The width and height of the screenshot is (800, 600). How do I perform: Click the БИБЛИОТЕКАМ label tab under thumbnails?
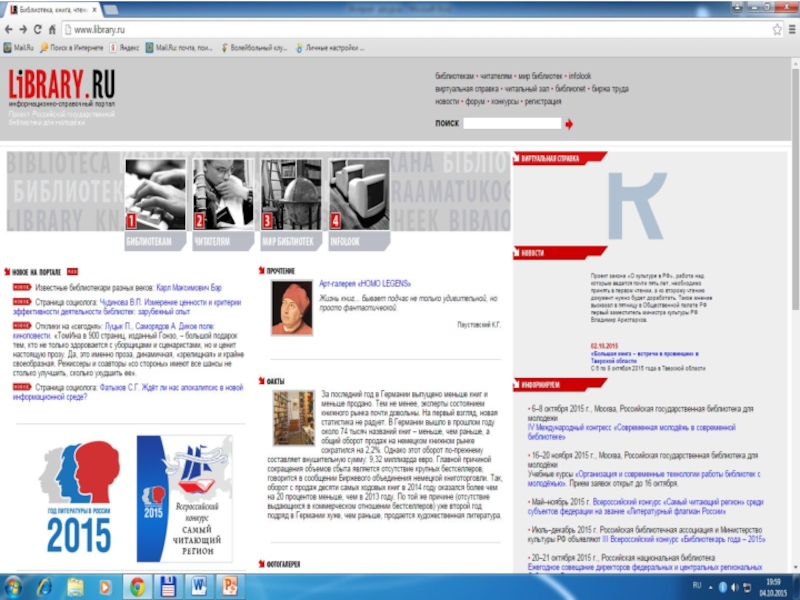tap(155, 241)
